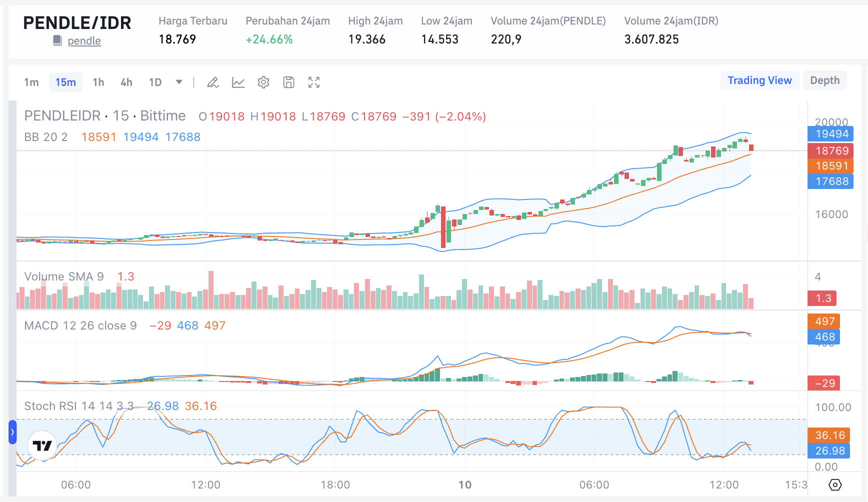Switch to 1h timeframe
The width and height of the screenshot is (868, 502).
coord(98,82)
